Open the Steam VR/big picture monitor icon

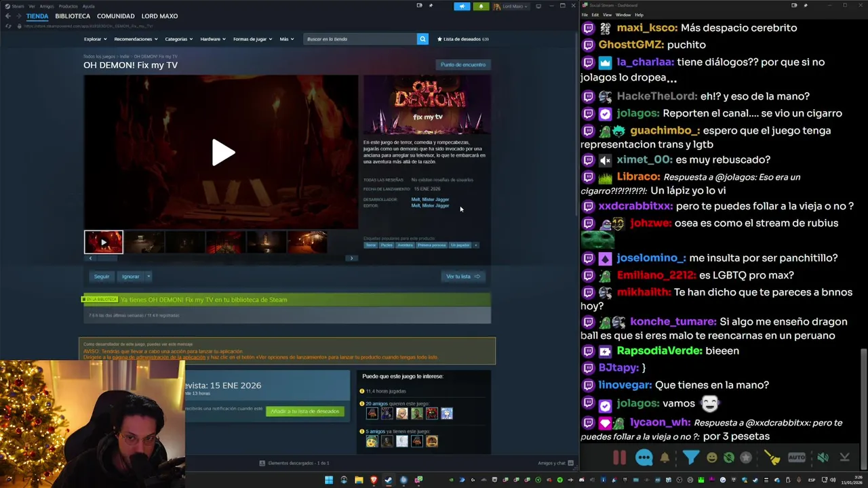(x=538, y=6)
